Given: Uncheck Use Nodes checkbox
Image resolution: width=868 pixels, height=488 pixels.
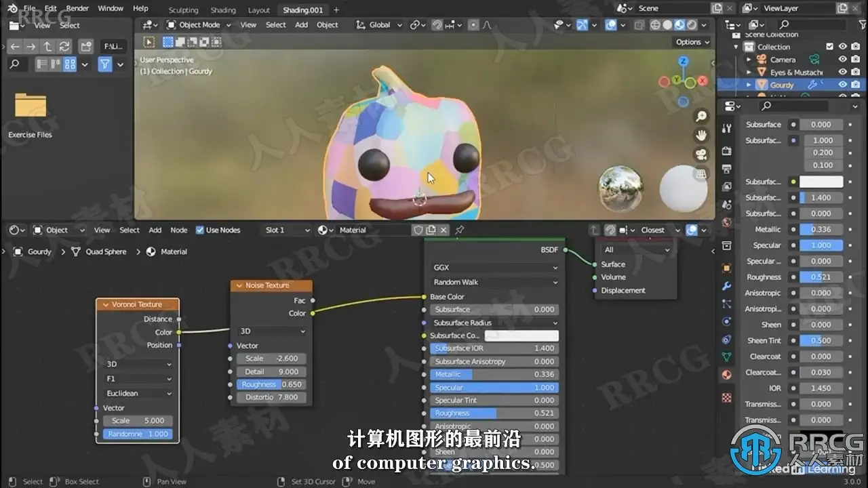Looking at the screenshot, I should pyautogui.click(x=200, y=230).
